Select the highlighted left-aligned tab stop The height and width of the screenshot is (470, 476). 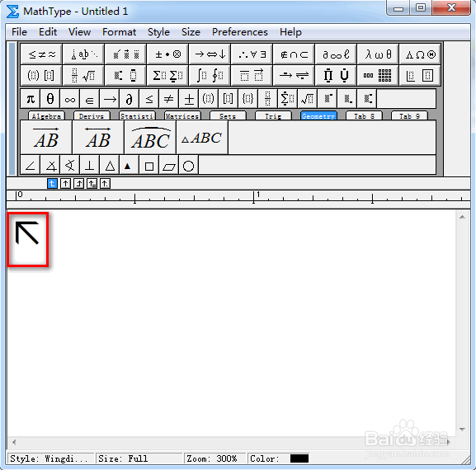point(52,184)
